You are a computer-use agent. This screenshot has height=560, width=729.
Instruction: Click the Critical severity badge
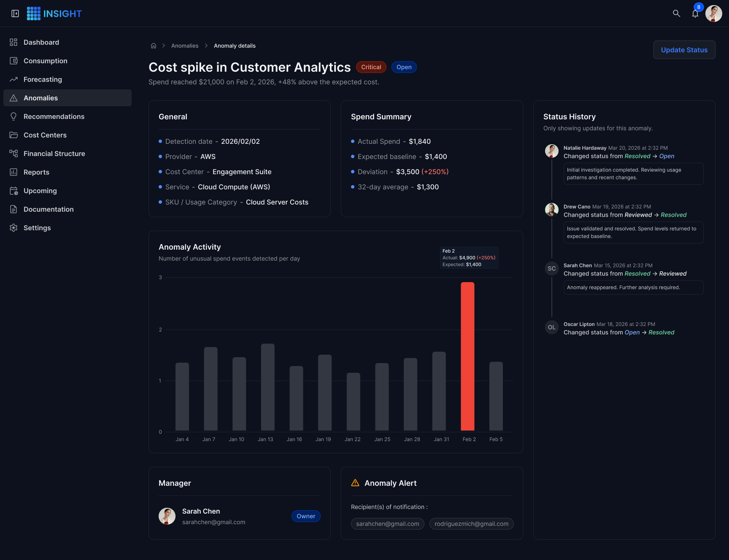pos(371,67)
